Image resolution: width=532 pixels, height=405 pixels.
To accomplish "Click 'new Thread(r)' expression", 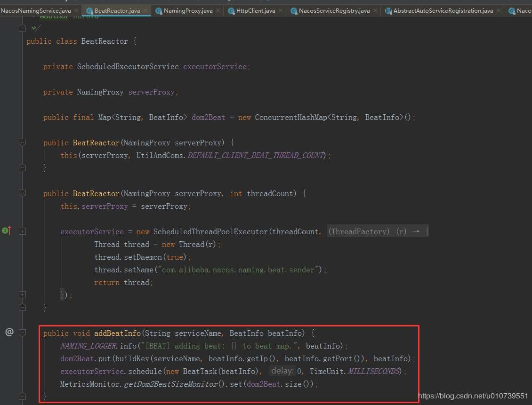I will (x=189, y=245).
